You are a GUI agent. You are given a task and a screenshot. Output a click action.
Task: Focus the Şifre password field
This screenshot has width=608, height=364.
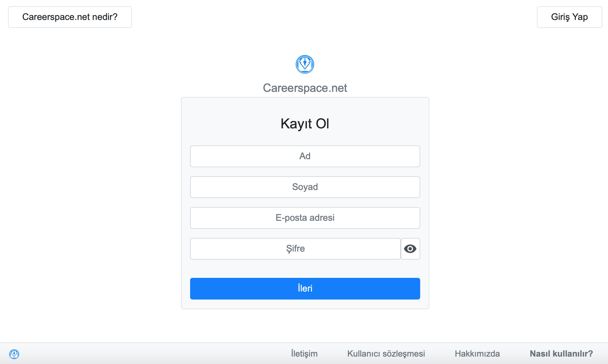295,249
